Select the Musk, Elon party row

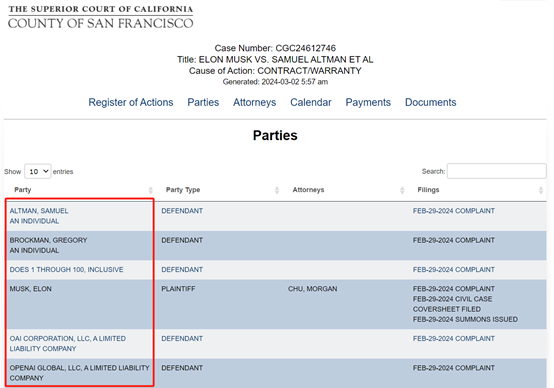coord(276,304)
